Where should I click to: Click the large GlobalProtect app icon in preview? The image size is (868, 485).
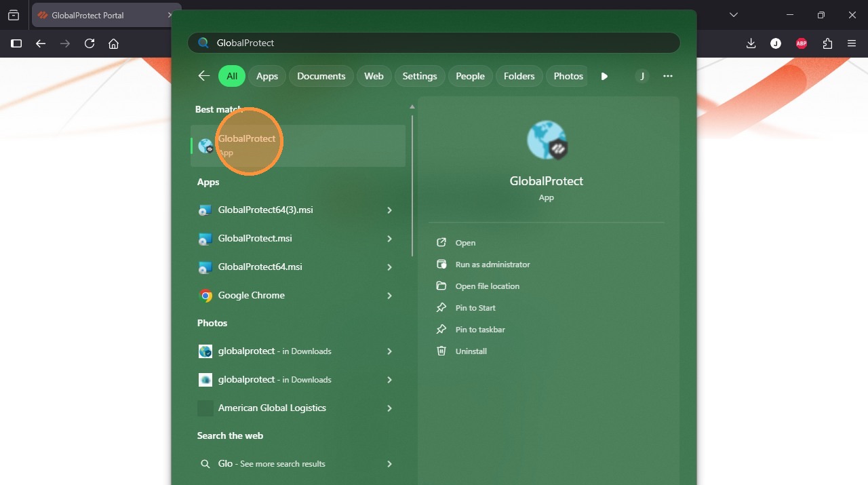click(547, 140)
